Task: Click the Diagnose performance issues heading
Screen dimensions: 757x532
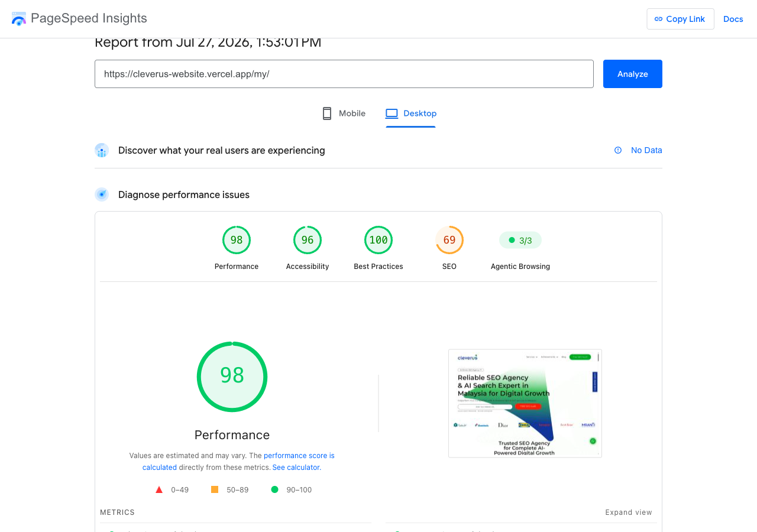Action: 184,194
